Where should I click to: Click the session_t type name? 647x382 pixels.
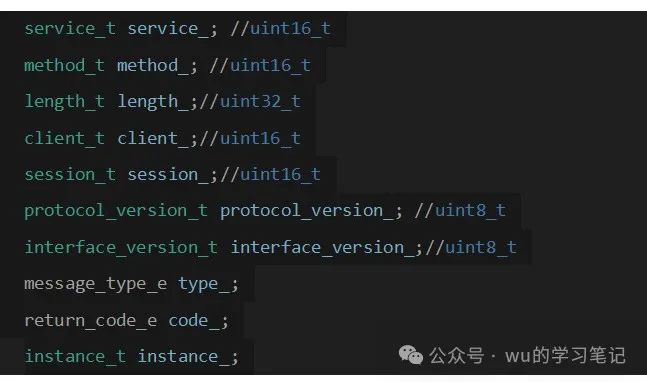[x=70, y=174]
